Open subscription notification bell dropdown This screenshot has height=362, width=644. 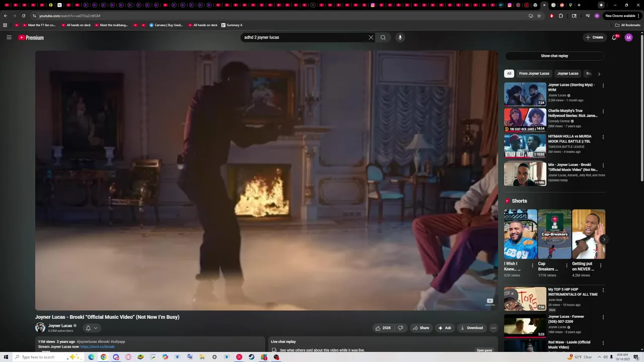click(x=92, y=328)
